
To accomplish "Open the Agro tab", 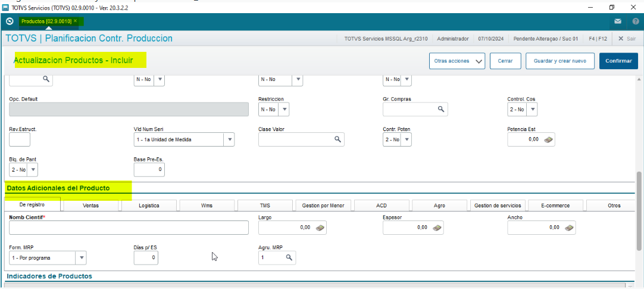I will (439, 205).
